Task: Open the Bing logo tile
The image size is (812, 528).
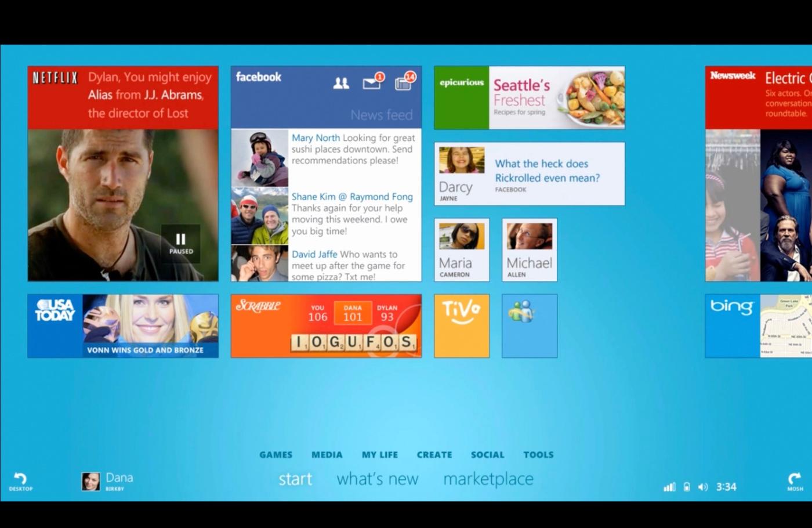Action: [x=733, y=326]
